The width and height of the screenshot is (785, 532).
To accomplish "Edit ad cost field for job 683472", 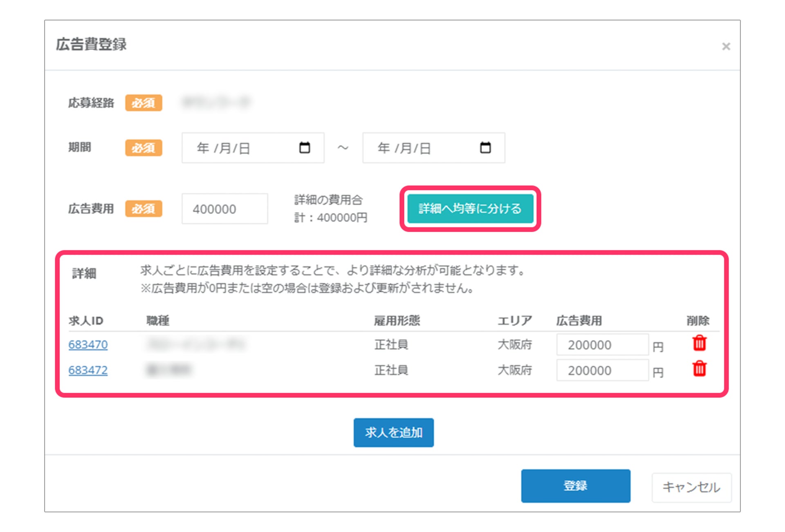I will [x=602, y=371].
